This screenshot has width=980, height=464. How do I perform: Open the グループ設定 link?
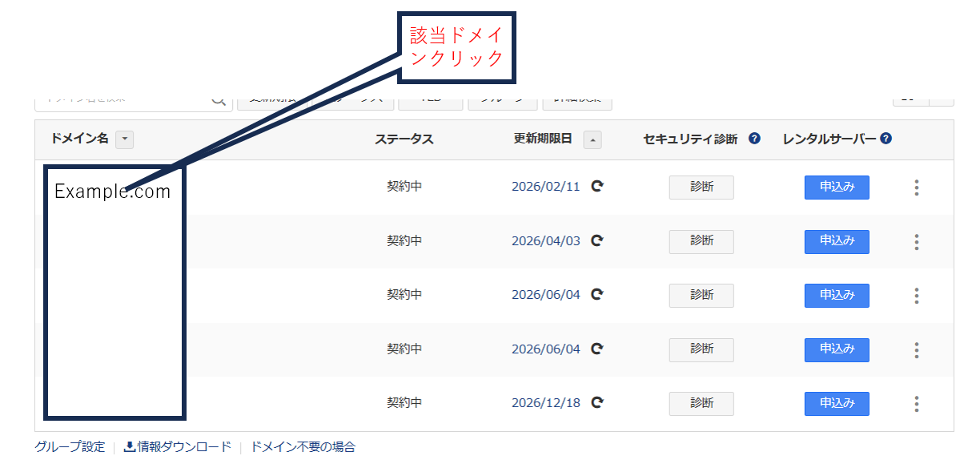(70, 447)
